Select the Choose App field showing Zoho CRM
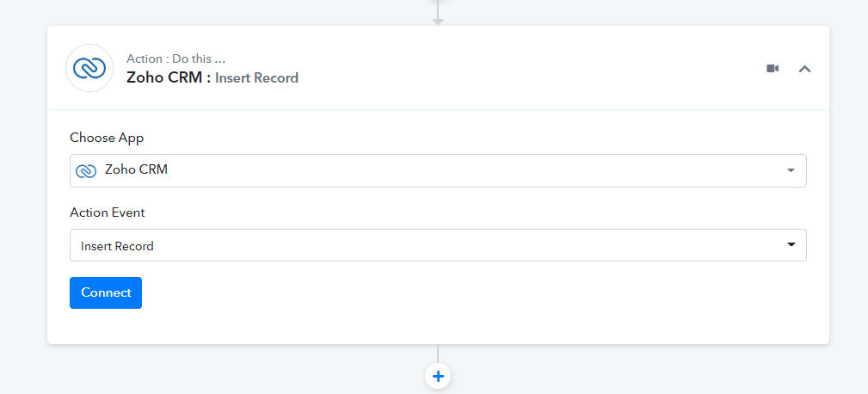868x394 pixels. point(438,170)
